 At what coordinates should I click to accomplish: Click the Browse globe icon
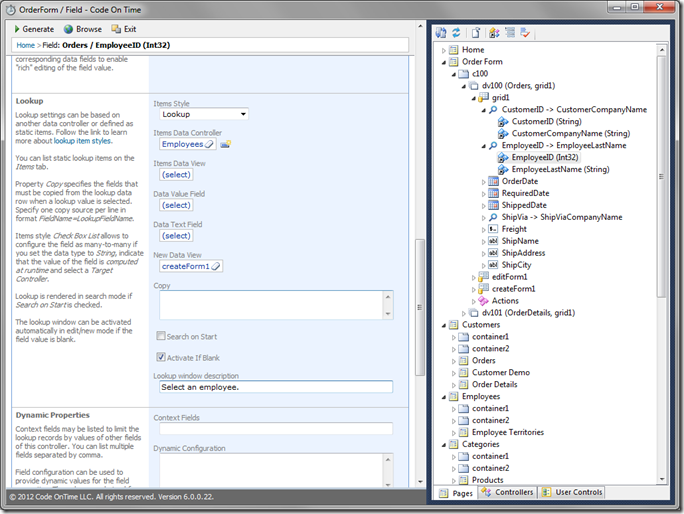pyautogui.click(x=68, y=29)
